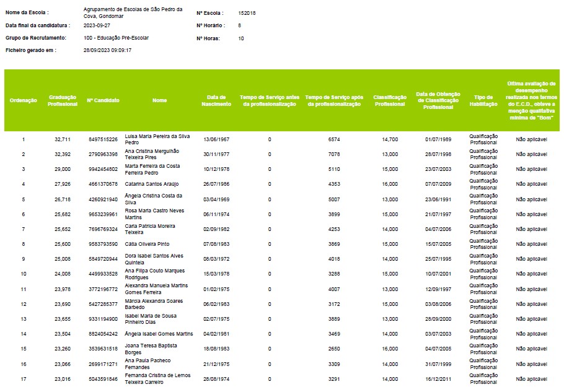Screen dimensions: 564x392
Task: Click the Nome column header
Action: (159, 100)
